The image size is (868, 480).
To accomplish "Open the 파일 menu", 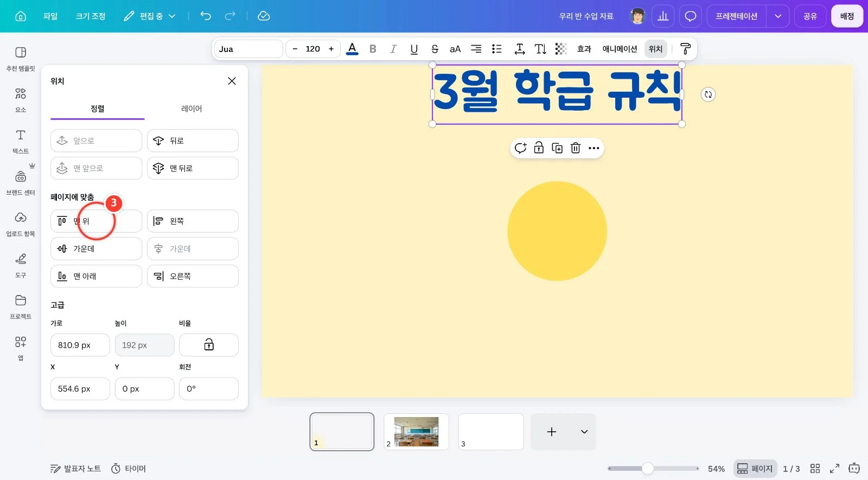I will pyautogui.click(x=50, y=16).
